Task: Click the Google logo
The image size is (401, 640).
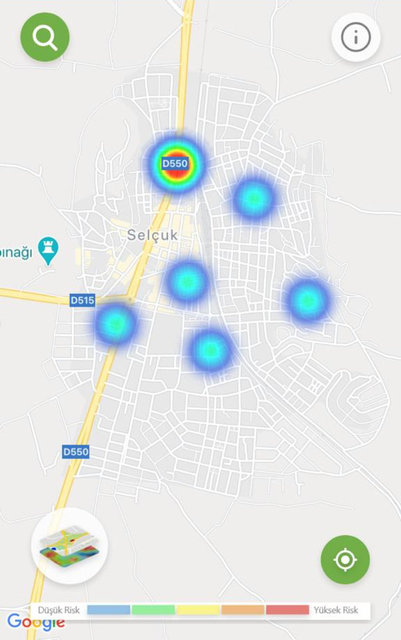Action: 36,622
